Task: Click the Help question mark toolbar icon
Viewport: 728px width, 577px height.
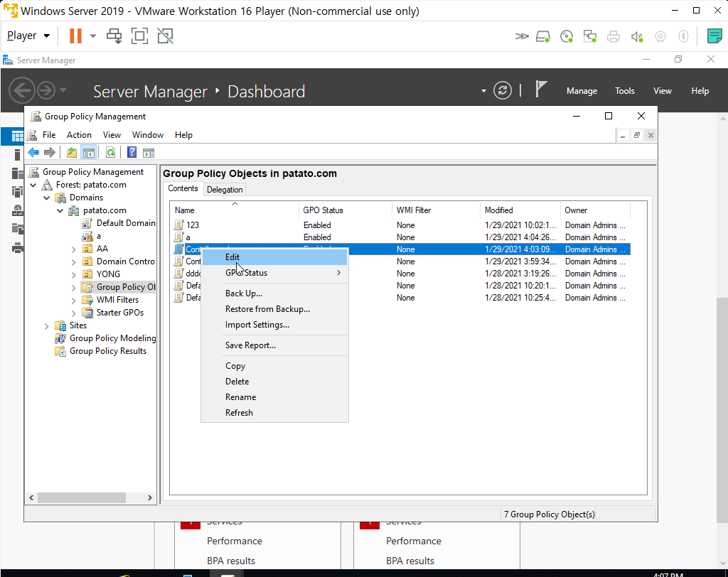Action: pos(132,152)
